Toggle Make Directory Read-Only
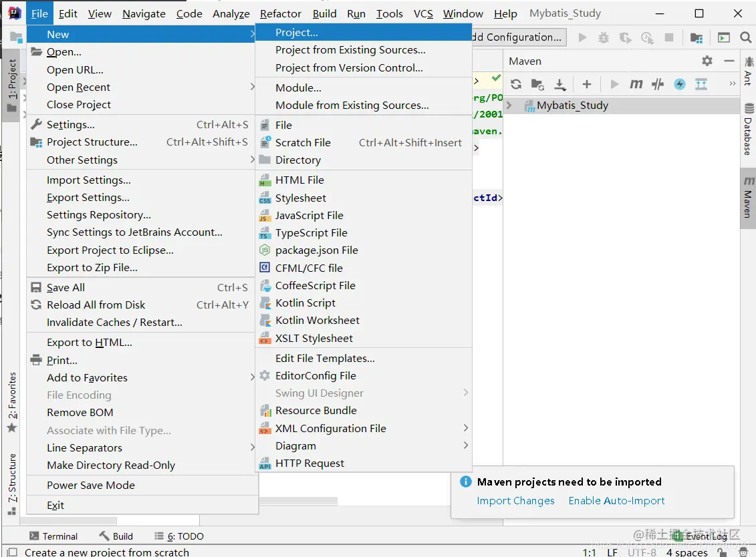Screen dimensions: 756x557 coord(141,465)
